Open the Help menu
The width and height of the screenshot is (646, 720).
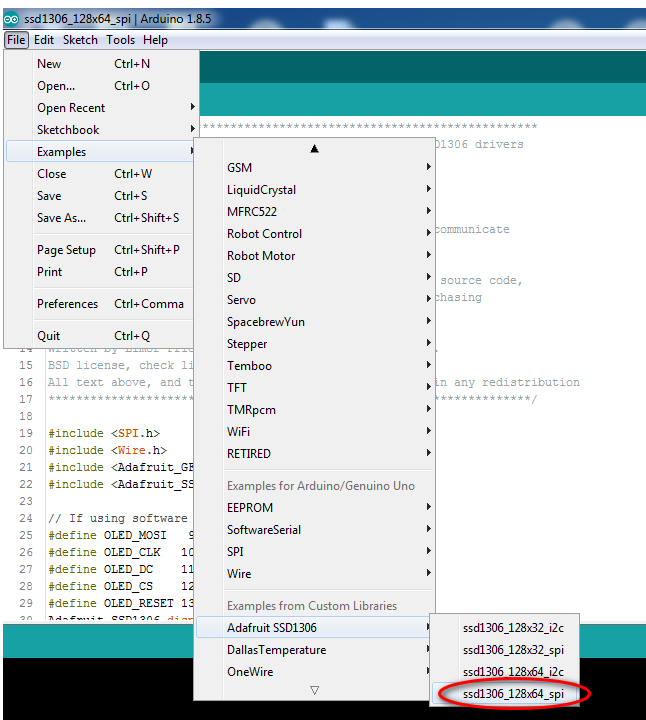coord(155,40)
